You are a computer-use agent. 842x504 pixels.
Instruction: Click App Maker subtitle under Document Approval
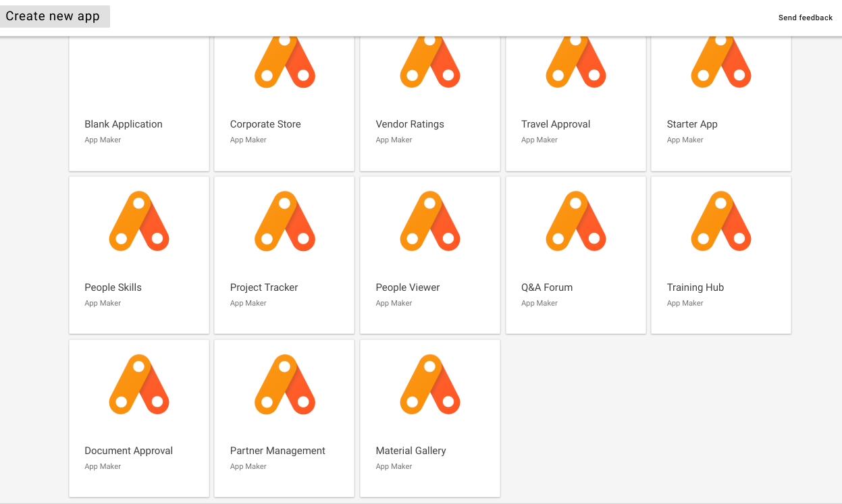(x=103, y=467)
